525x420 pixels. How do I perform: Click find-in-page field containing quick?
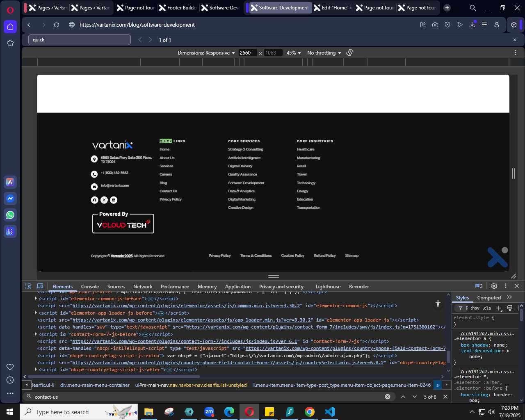(x=80, y=40)
